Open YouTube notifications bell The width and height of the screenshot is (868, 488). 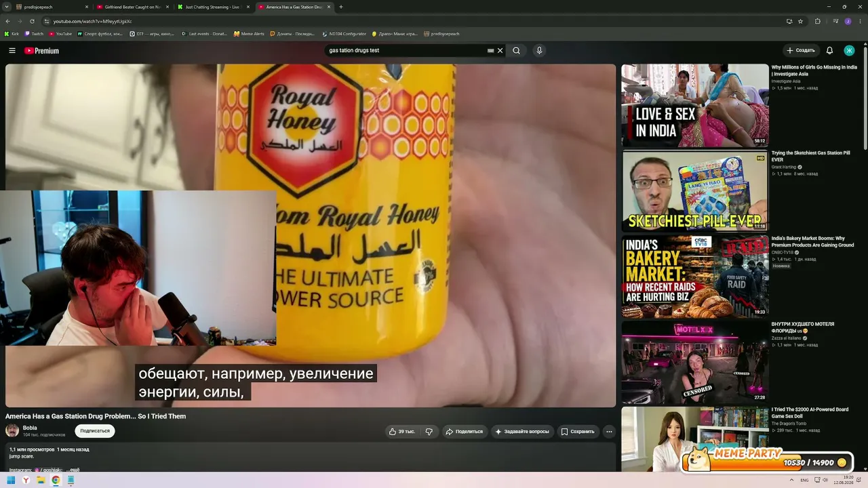pyautogui.click(x=829, y=51)
